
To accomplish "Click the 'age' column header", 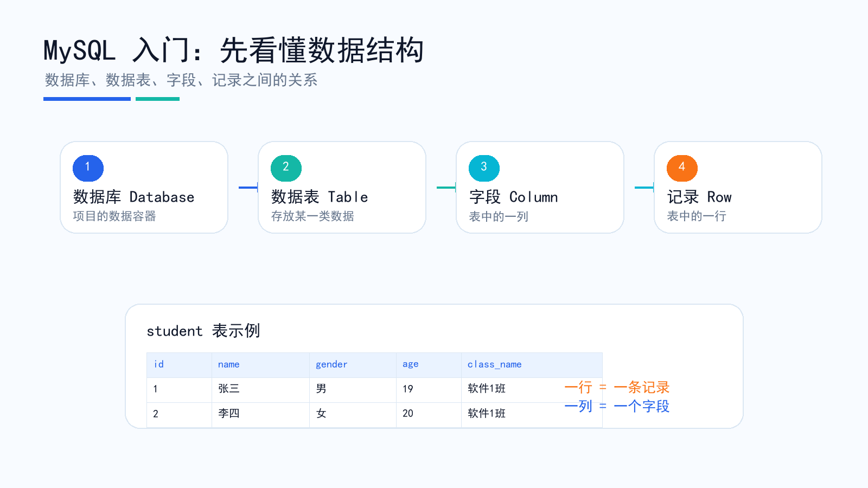I will click(429, 365).
